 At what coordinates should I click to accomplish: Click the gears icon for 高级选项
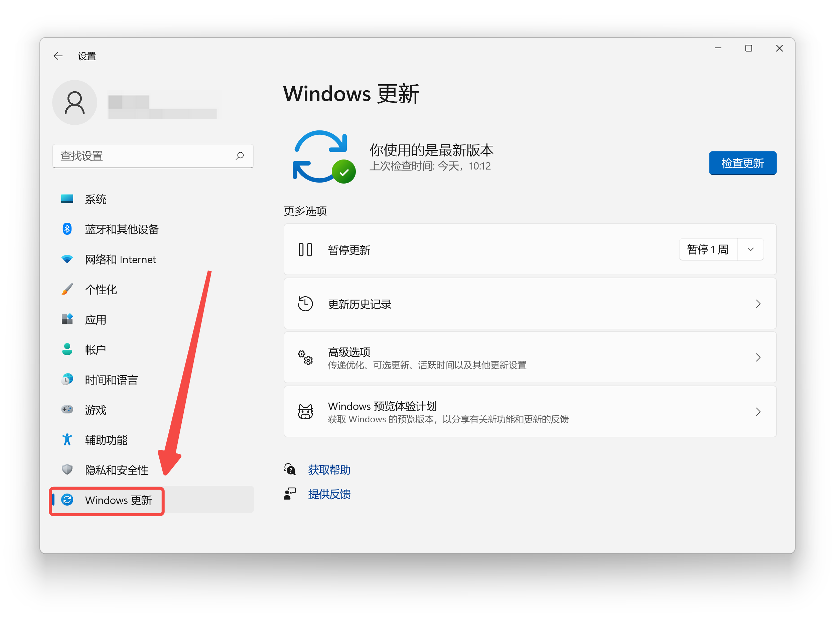click(305, 358)
